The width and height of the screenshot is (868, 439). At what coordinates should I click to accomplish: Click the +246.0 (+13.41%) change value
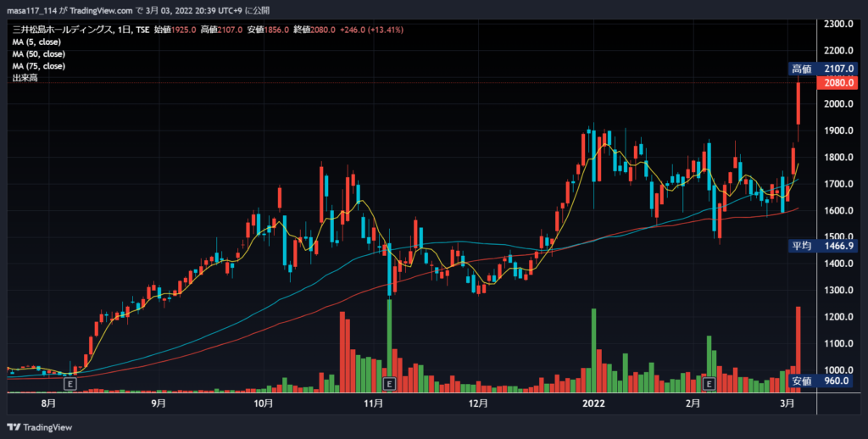pyautogui.click(x=371, y=30)
